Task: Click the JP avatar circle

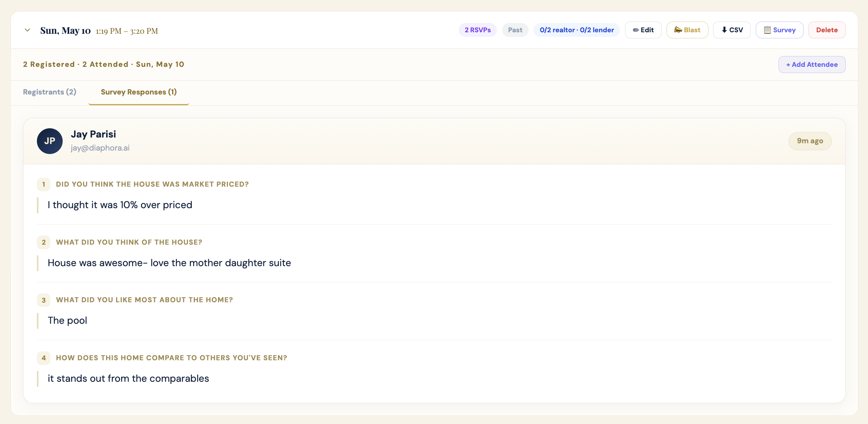Action: (50, 141)
